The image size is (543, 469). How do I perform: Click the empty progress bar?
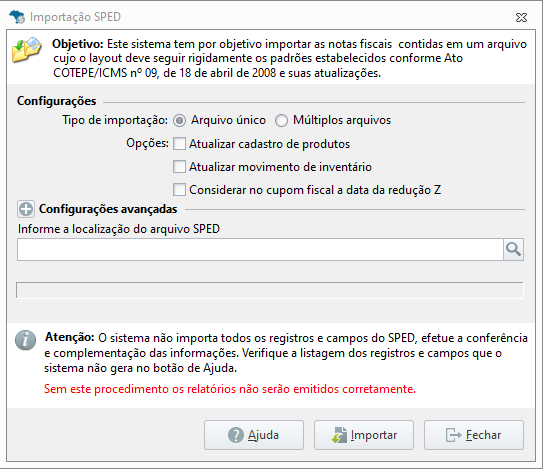(270, 290)
